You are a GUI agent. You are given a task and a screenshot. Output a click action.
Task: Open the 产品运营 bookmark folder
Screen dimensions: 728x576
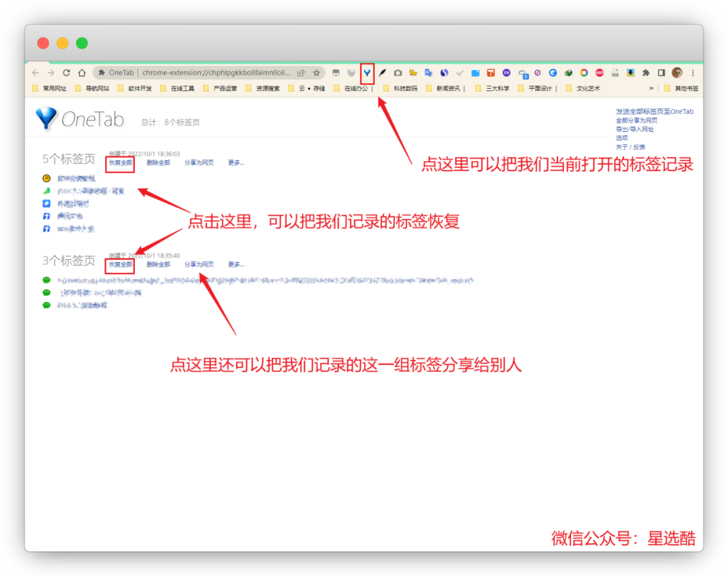coord(220,88)
